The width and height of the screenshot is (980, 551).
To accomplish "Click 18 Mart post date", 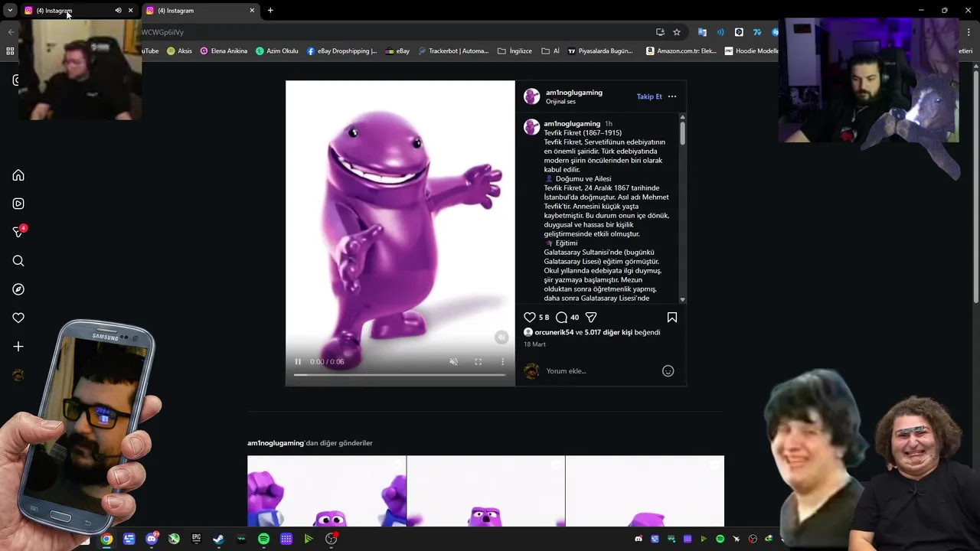I will [534, 344].
